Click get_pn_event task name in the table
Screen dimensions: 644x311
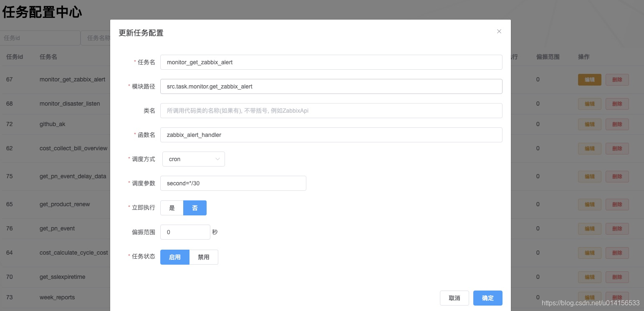pyautogui.click(x=57, y=228)
